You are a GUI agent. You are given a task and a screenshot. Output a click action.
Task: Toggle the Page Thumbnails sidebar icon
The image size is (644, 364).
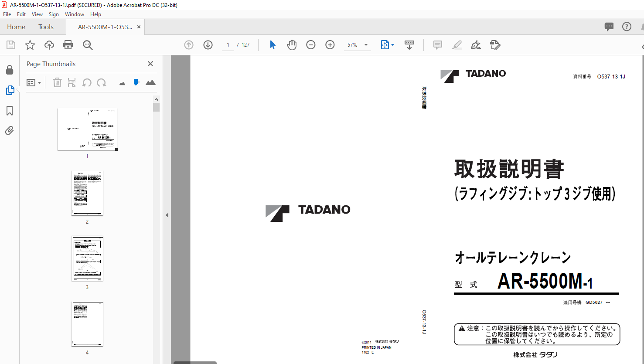click(10, 90)
